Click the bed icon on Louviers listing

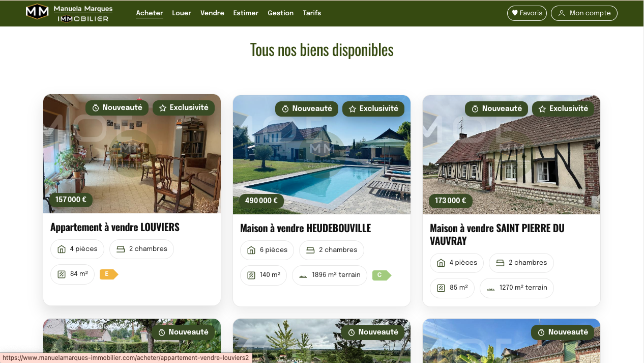coord(121,249)
